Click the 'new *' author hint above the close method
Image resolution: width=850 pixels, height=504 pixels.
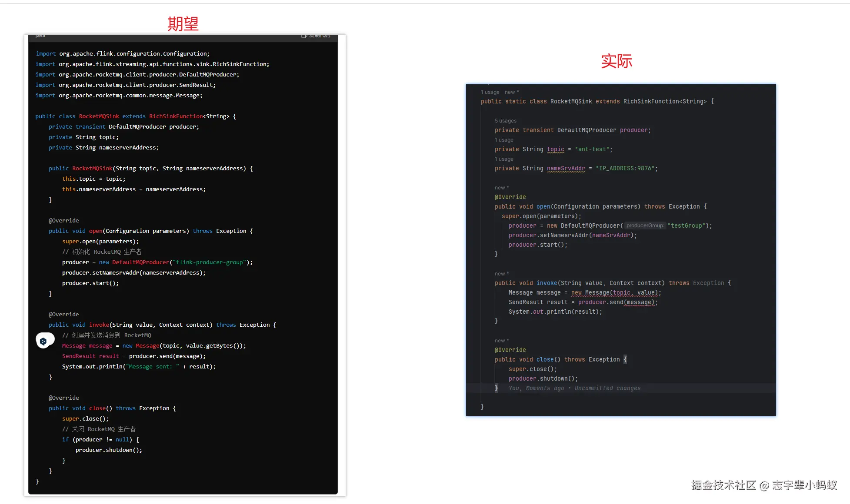point(502,341)
